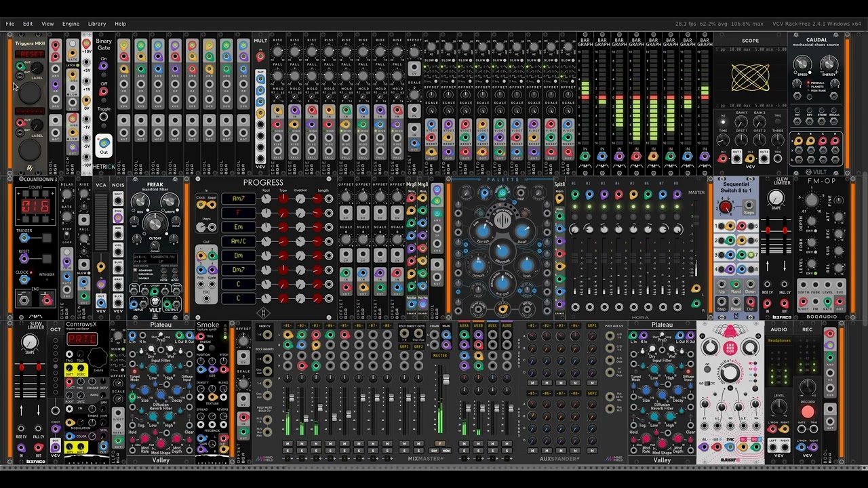Click the Binary Gate Toggle jack
Viewport: 868px width, 488px height.
coord(103,117)
